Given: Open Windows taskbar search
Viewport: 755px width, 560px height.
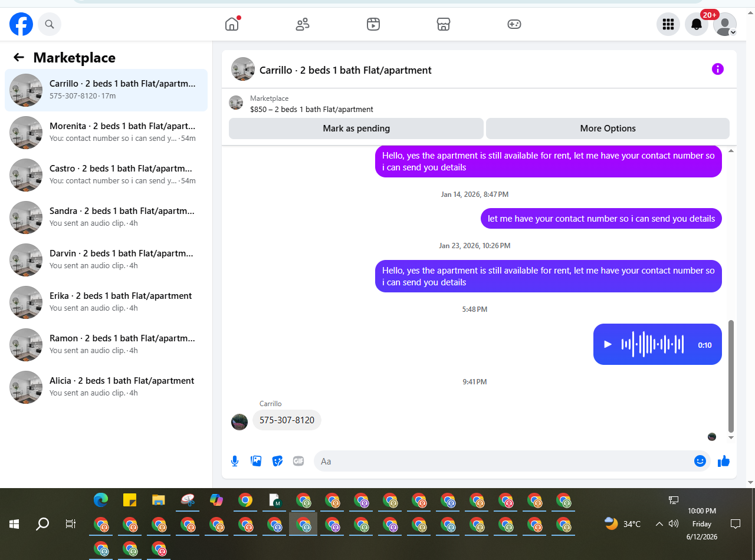Looking at the screenshot, I should (x=42, y=523).
